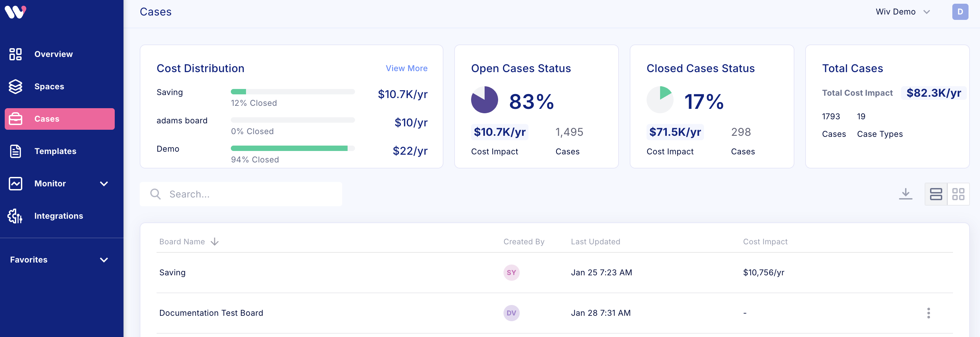Screen dimensions: 980x337
Task: Click View More in Cost Distribution
Action: coord(406,68)
